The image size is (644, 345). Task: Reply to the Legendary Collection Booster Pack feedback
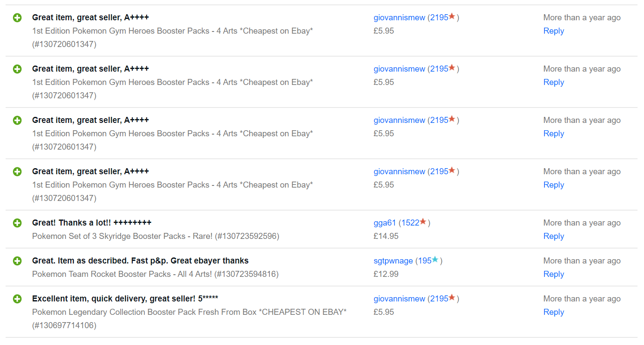click(x=553, y=312)
